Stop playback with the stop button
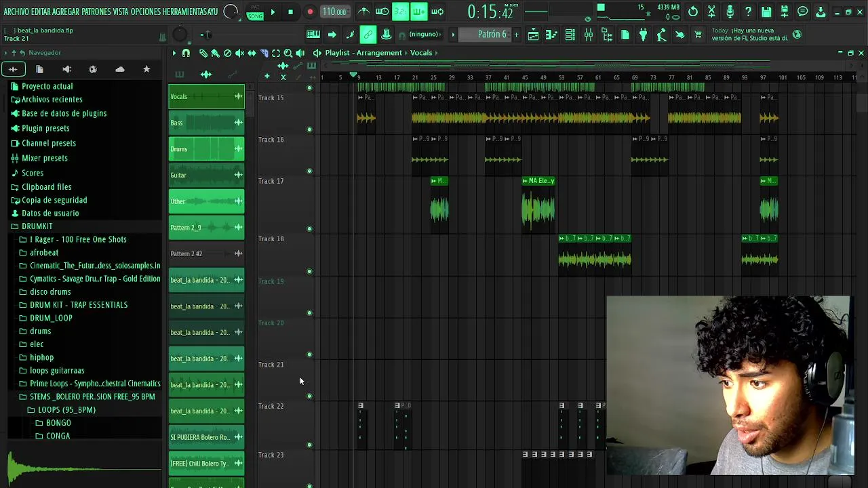 pyautogui.click(x=290, y=12)
